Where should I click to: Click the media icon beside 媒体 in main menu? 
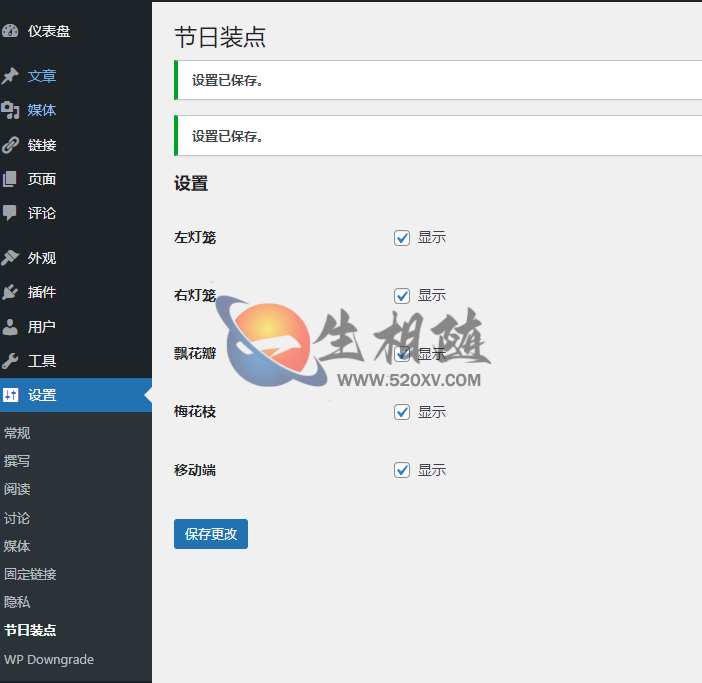coord(10,110)
